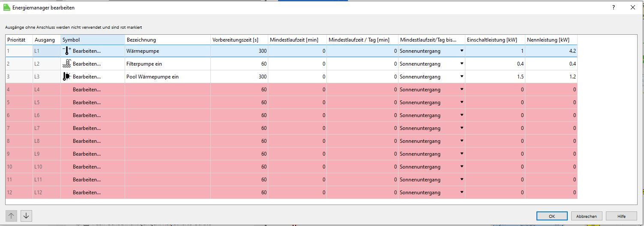Click Bearbeiten... for Pool Wärmepumpe ein row

pyautogui.click(x=87, y=77)
